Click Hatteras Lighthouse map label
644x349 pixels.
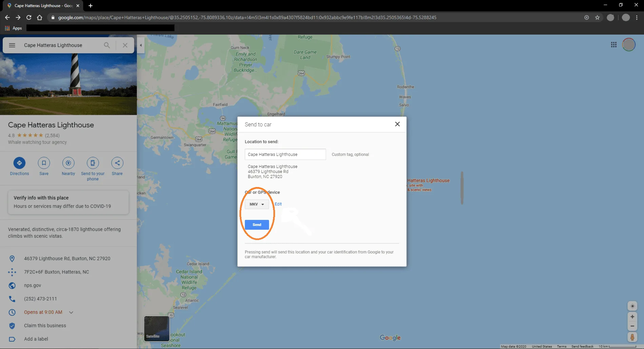click(428, 181)
